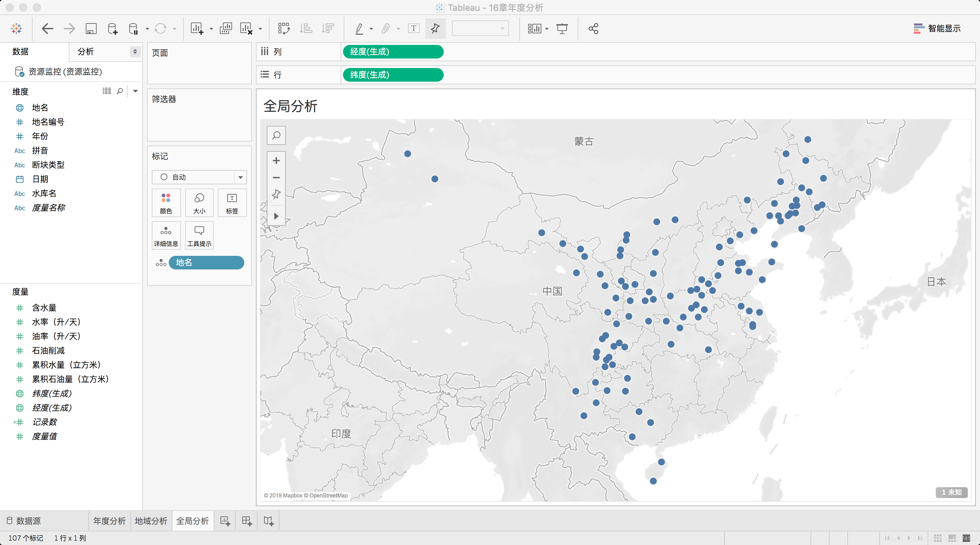Toggle the fix axes pin button in the toolbar
Screen dimensions: 980x545
pos(435,29)
